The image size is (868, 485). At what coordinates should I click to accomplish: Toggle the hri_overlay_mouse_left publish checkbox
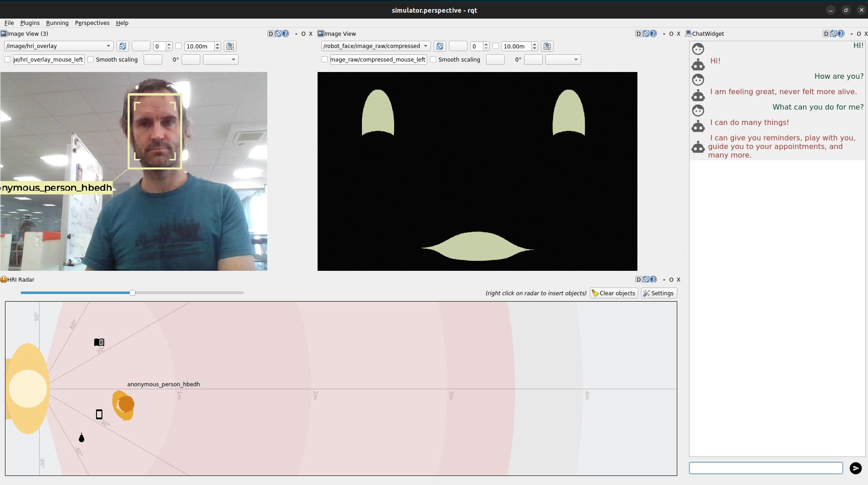click(7, 59)
